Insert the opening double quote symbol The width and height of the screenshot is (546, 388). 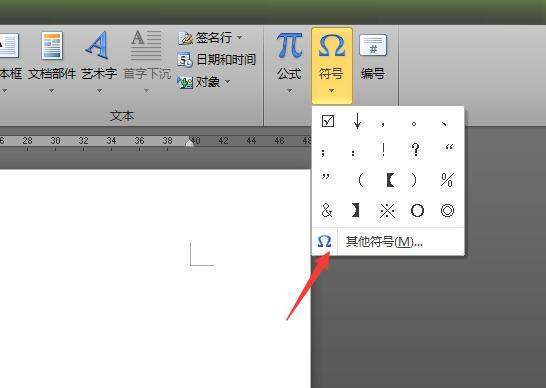(x=449, y=148)
